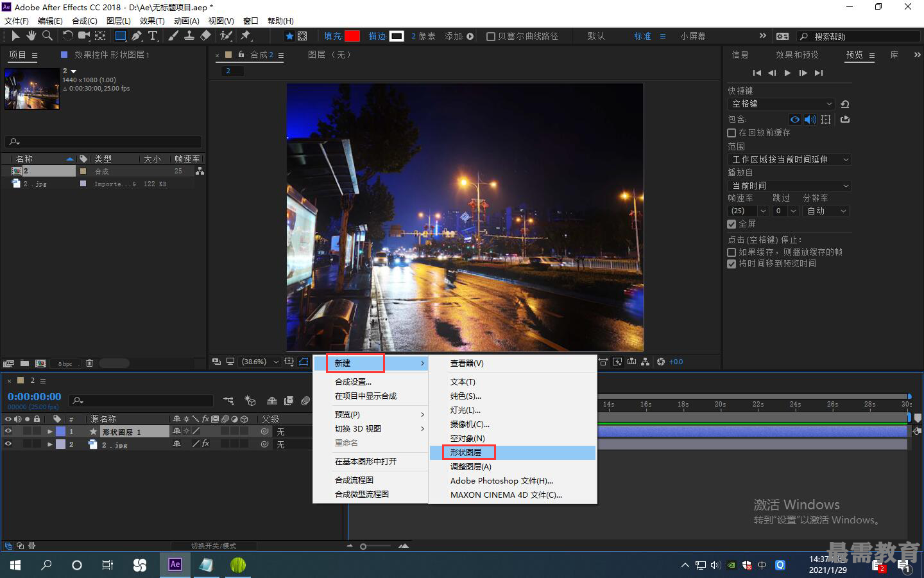Select the Roto Brush tool
Image resolution: width=924 pixels, height=578 pixels.
click(226, 36)
